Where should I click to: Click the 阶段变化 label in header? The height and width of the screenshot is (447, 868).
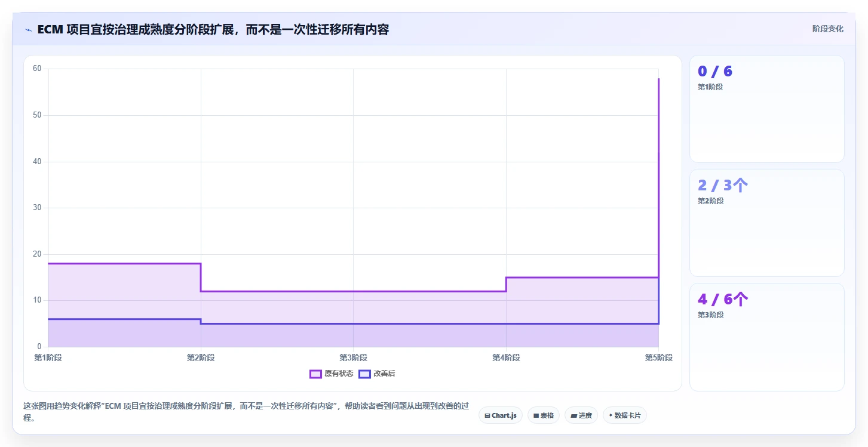point(828,29)
